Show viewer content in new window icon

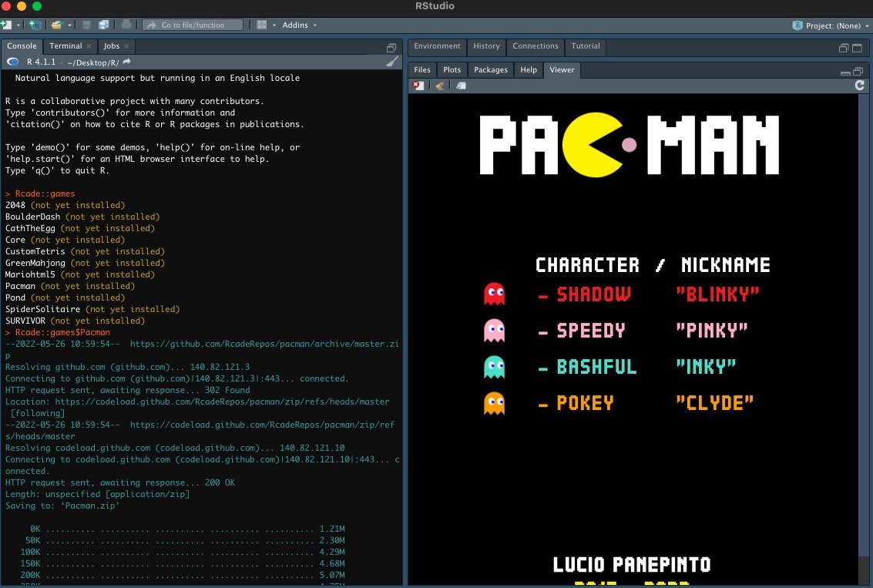pyautogui.click(x=461, y=86)
